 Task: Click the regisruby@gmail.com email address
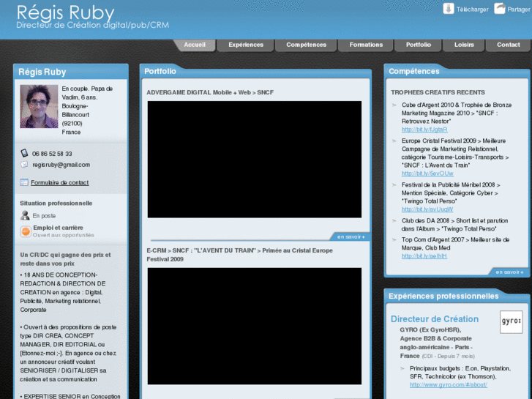[61, 165]
